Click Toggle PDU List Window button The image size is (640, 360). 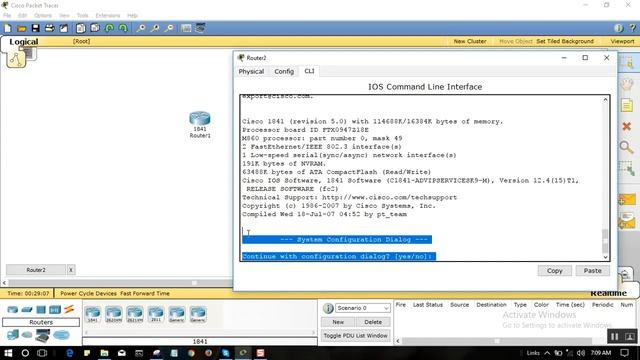(x=356, y=336)
